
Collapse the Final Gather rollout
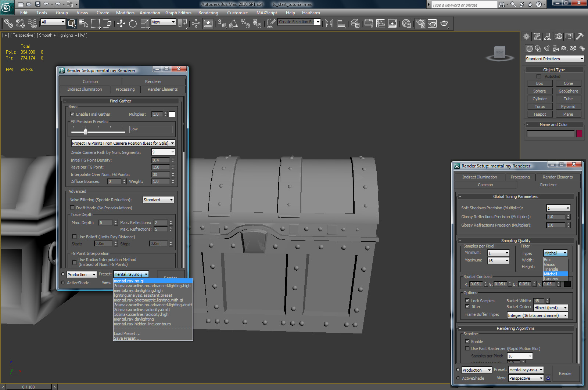(120, 101)
